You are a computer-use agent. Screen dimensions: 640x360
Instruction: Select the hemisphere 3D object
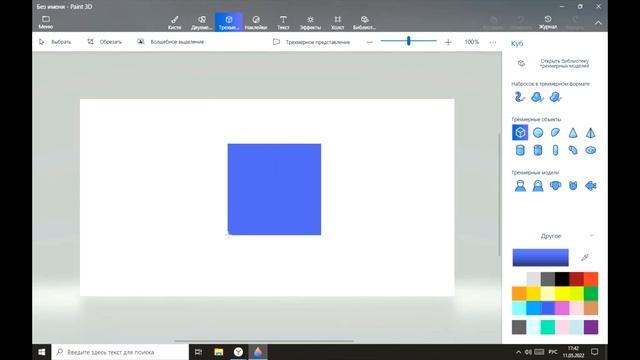556,132
